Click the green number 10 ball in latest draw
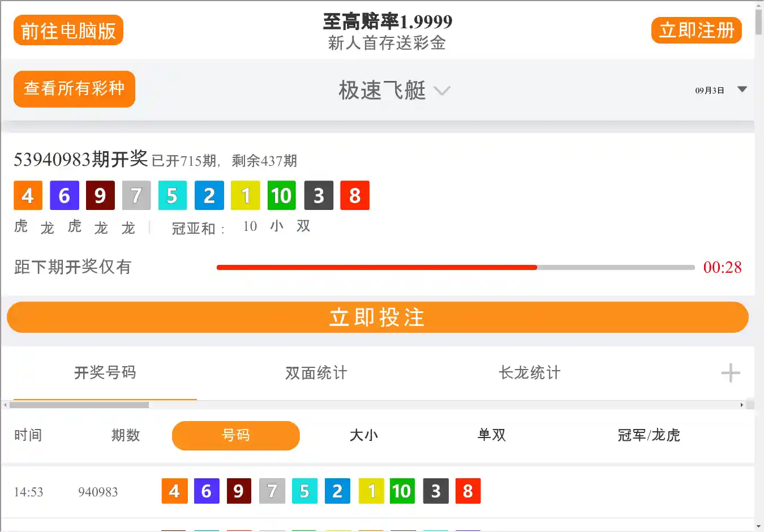764x532 pixels. tap(281, 196)
